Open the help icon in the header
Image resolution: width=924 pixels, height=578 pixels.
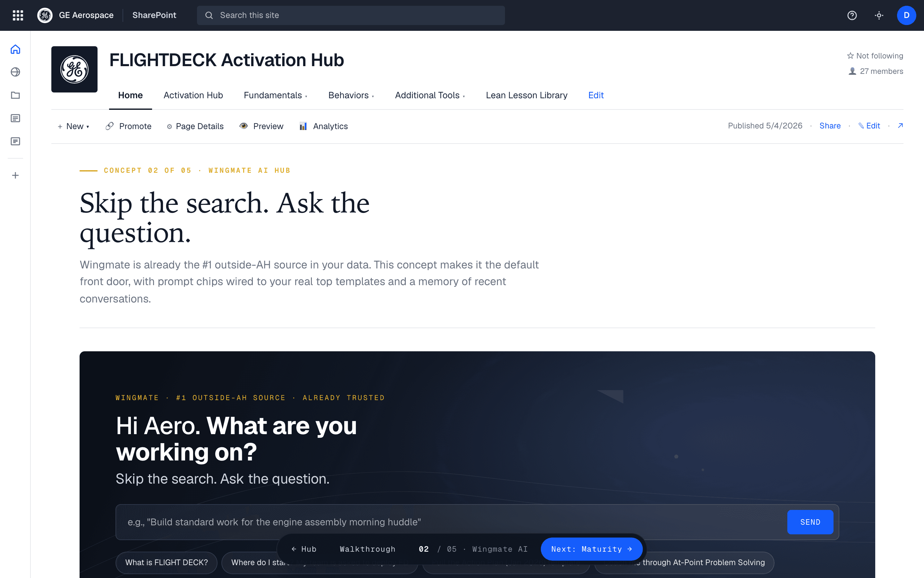pyautogui.click(x=852, y=15)
